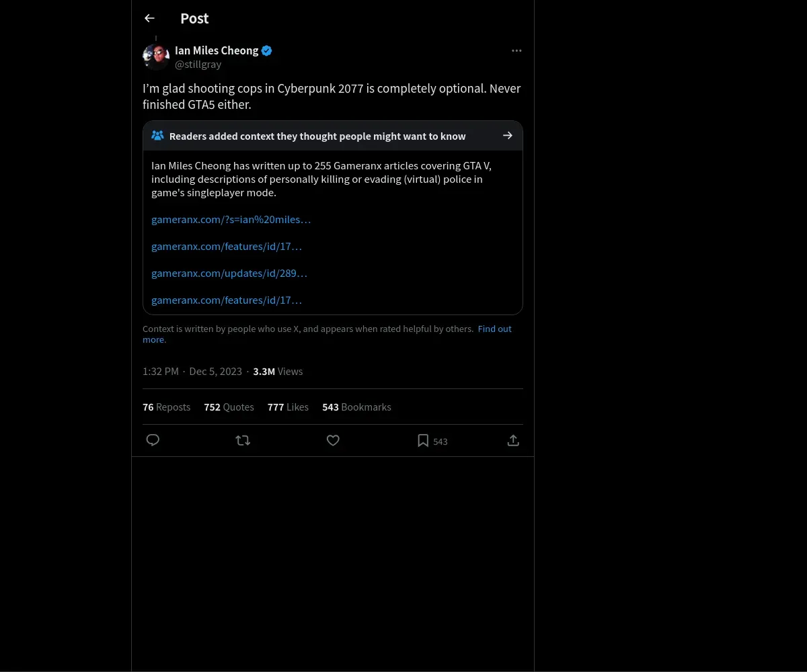Viewport: 807px width, 672px height.
Task: Click the community note body text
Action: pyautogui.click(x=321, y=179)
